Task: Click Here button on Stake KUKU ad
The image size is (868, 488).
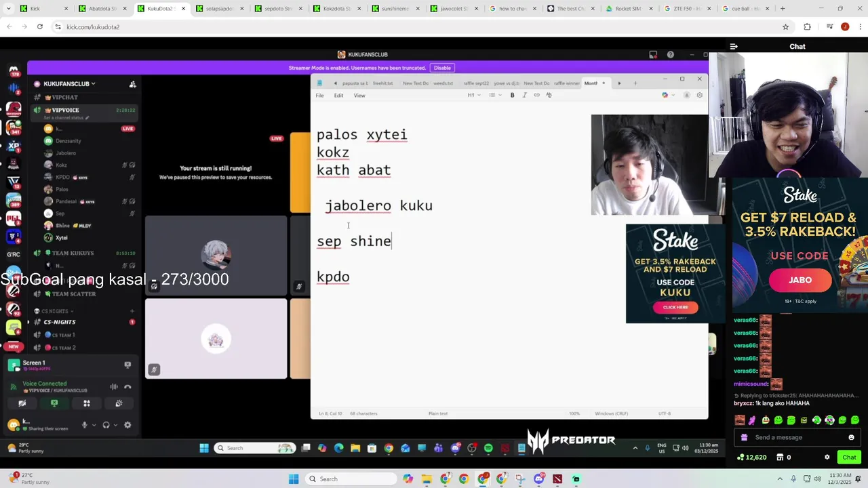Action: click(675, 307)
